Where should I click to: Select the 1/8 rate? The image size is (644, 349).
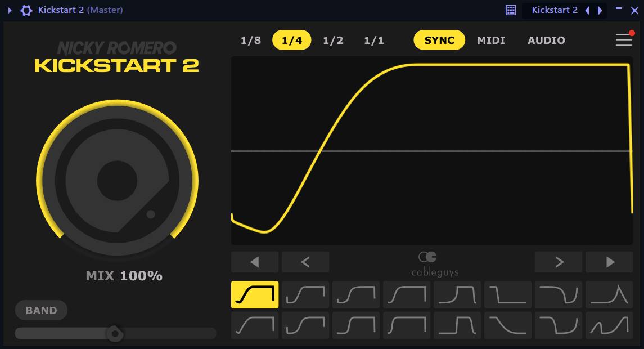[x=250, y=41]
